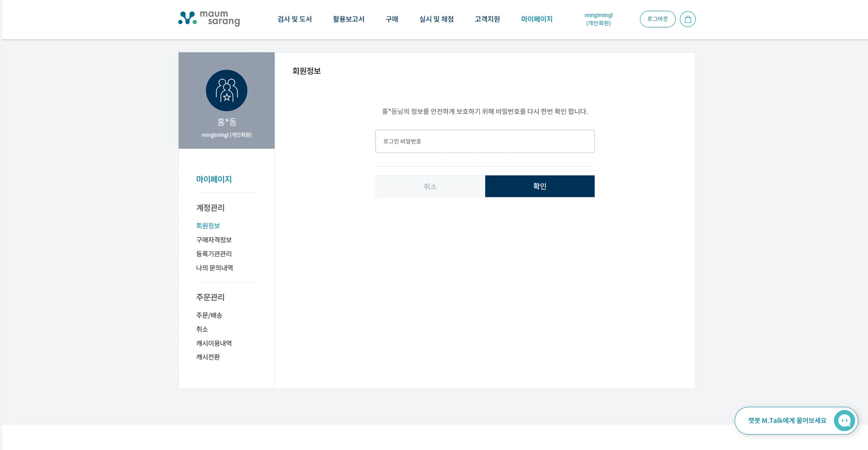Open 구매자격정보 in the sidebar
The height and width of the screenshot is (450, 868).
pyautogui.click(x=214, y=240)
